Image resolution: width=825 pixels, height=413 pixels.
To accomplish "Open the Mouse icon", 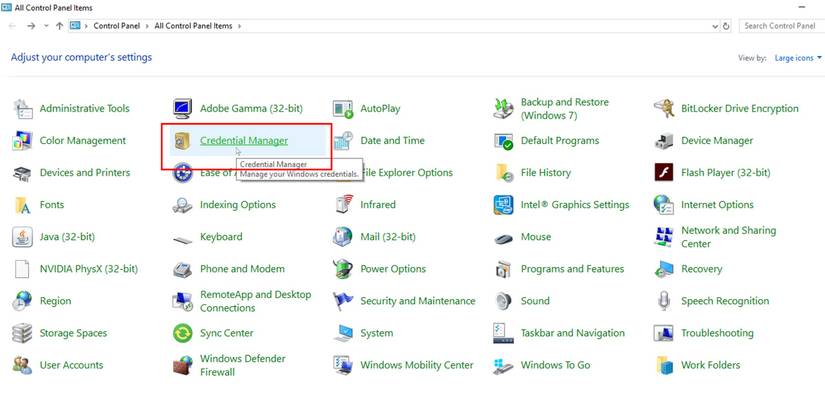I will [x=504, y=239].
